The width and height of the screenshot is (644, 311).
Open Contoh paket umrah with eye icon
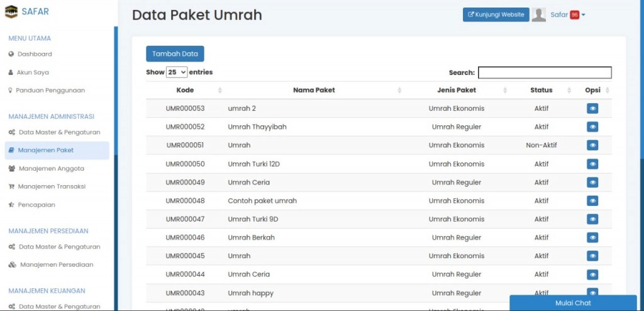[592, 201]
